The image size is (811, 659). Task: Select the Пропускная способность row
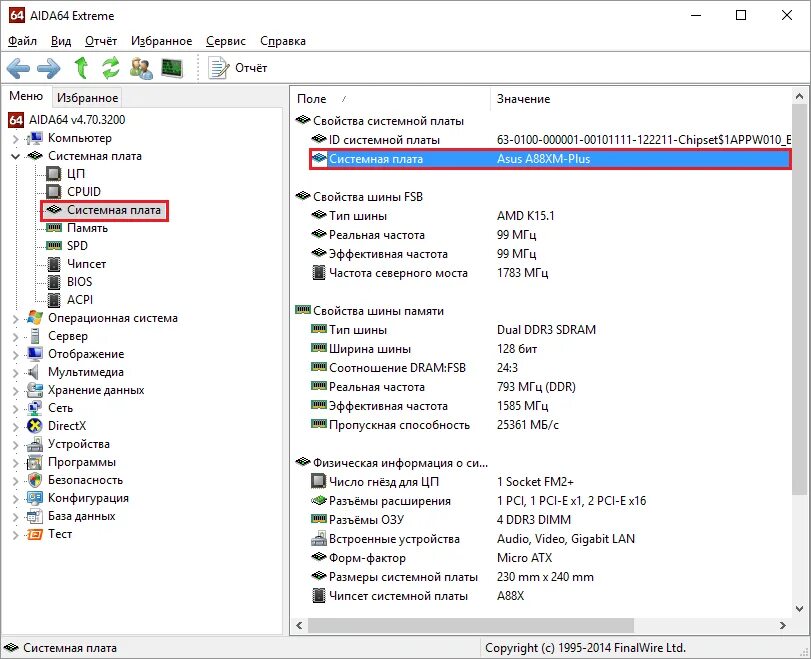pos(551,425)
